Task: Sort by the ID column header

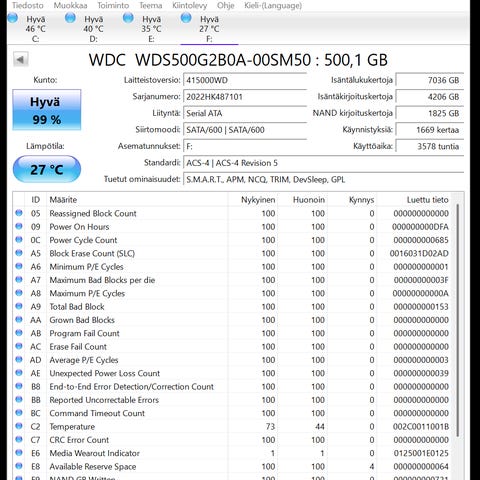Action: click(x=35, y=200)
